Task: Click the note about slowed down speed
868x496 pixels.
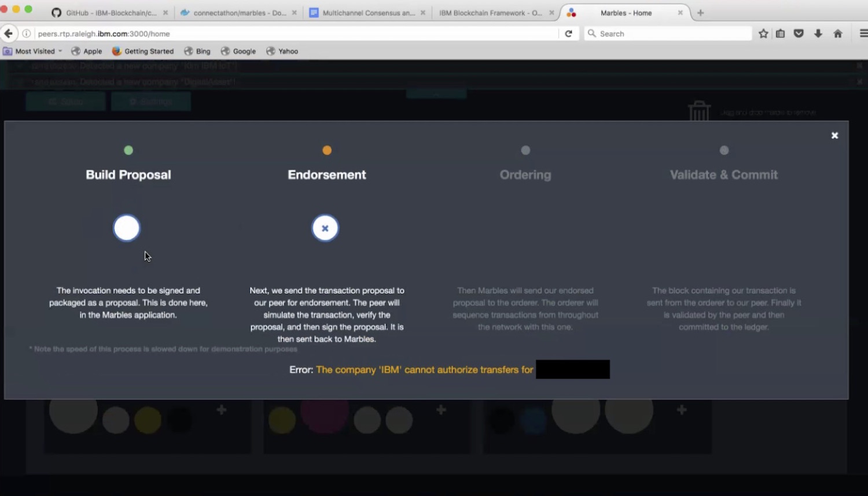Action: point(163,349)
